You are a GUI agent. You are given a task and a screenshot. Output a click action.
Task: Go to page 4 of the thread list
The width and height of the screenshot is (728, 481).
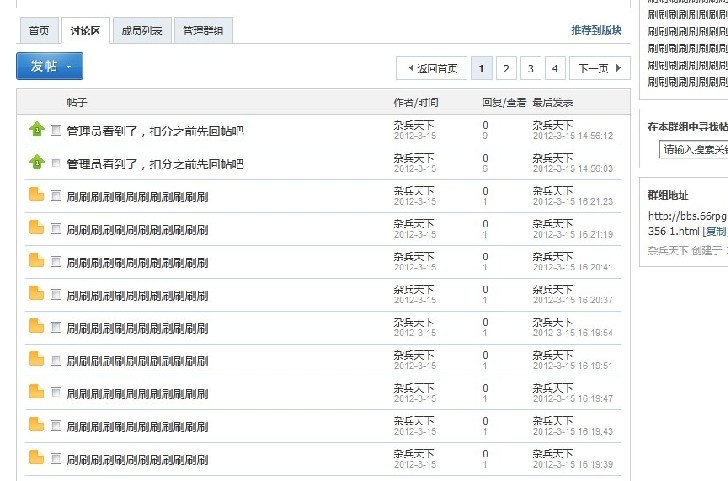pyautogui.click(x=555, y=68)
